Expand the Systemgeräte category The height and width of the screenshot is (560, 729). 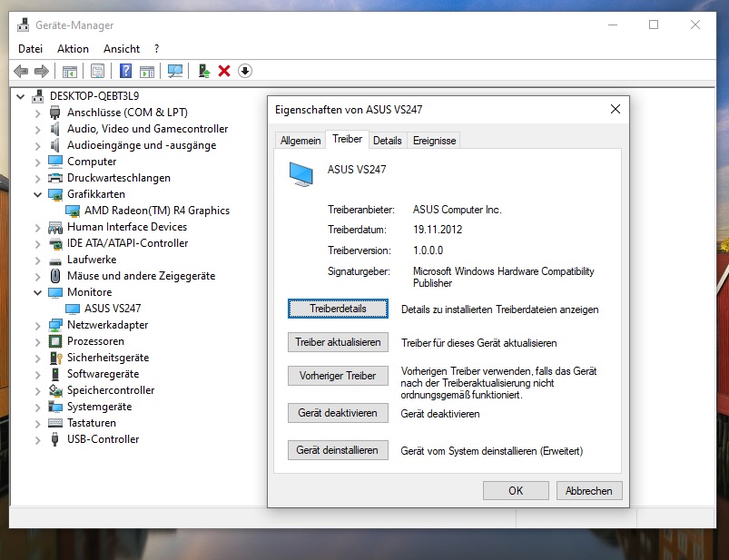click(37, 408)
